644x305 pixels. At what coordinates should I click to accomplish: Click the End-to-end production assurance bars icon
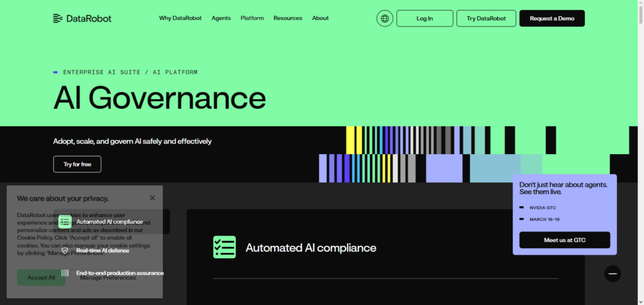65,273
